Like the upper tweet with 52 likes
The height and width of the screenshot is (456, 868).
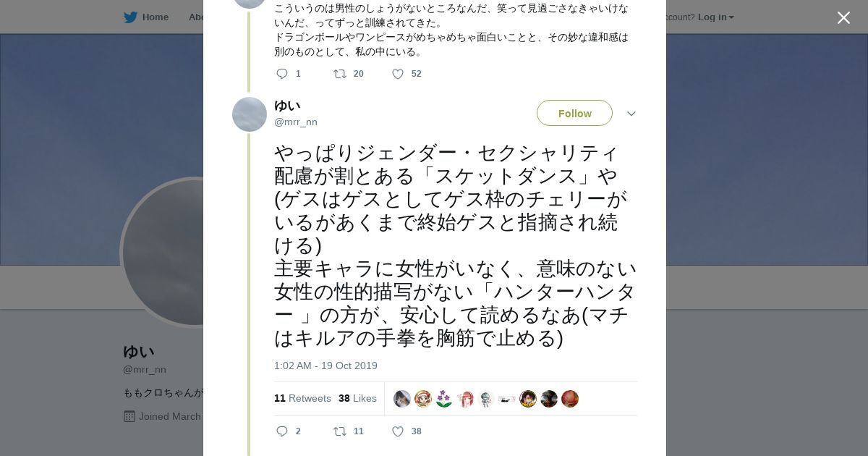pos(398,74)
